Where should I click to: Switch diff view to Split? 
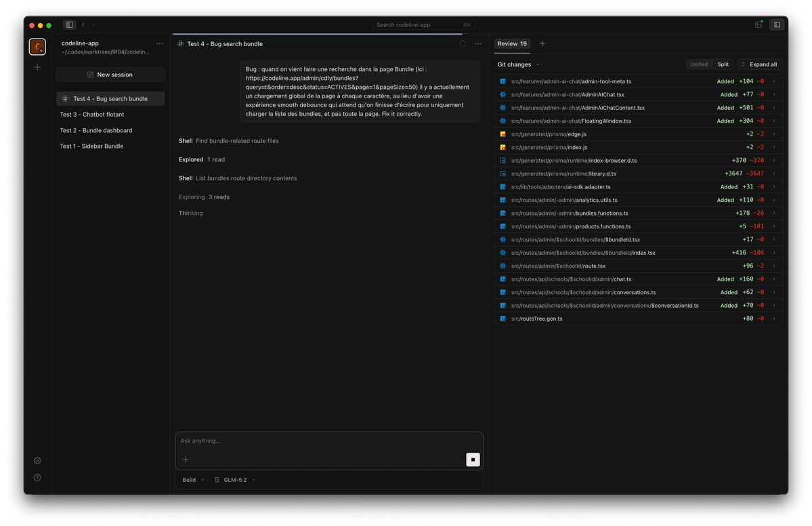[723, 65]
